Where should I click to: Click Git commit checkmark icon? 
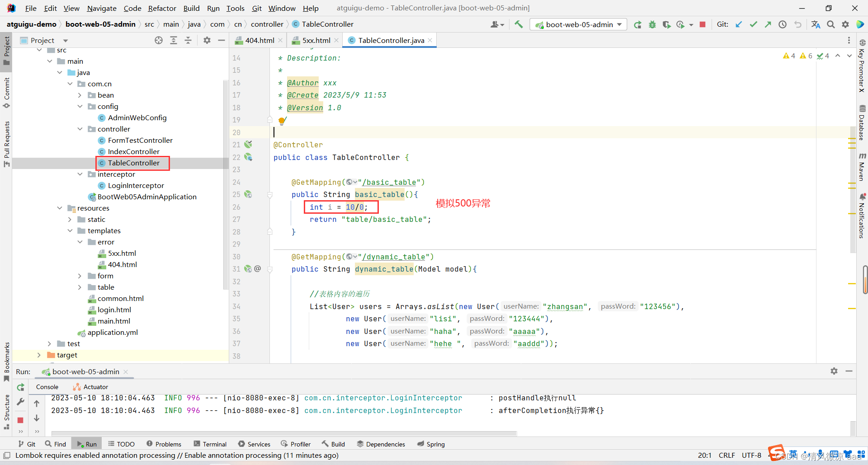pos(753,24)
